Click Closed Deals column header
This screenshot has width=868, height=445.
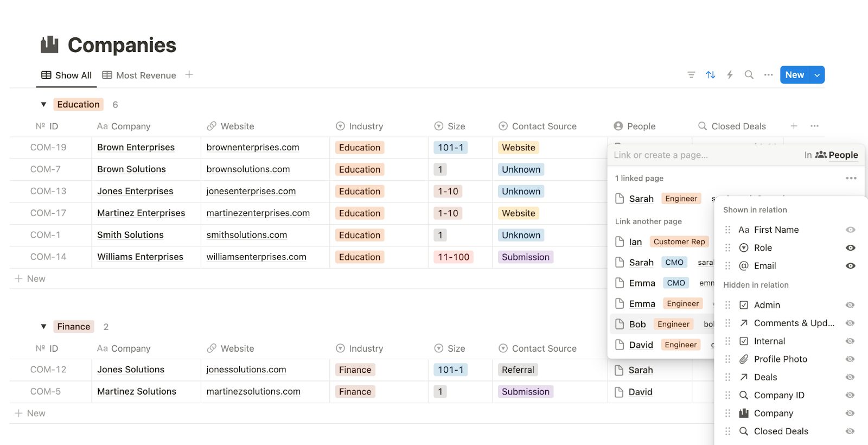[x=732, y=126]
